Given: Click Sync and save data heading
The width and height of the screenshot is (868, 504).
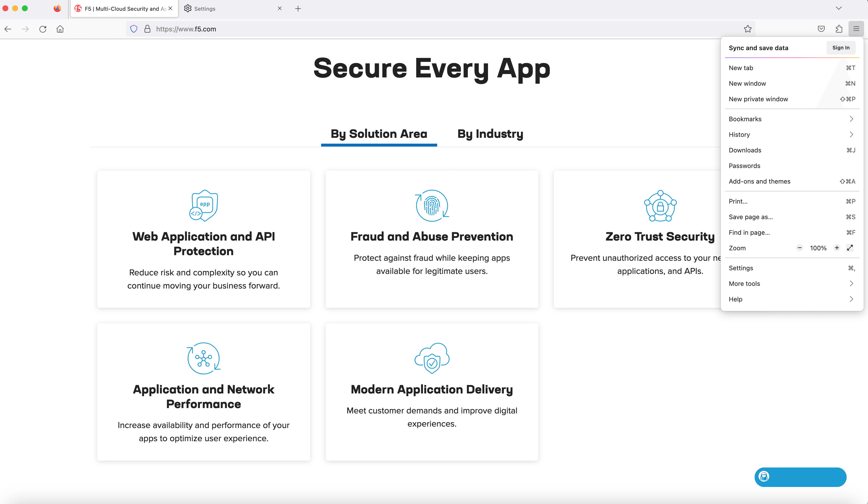Looking at the screenshot, I should point(758,48).
